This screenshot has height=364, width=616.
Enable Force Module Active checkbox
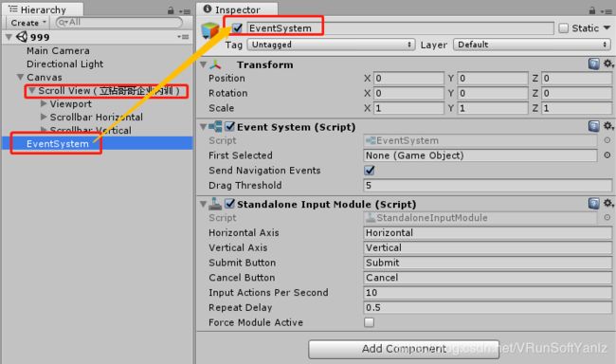[370, 322]
